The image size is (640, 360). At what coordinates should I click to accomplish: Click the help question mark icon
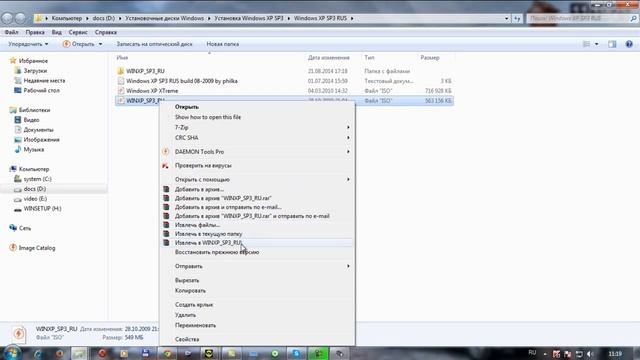click(629, 44)
